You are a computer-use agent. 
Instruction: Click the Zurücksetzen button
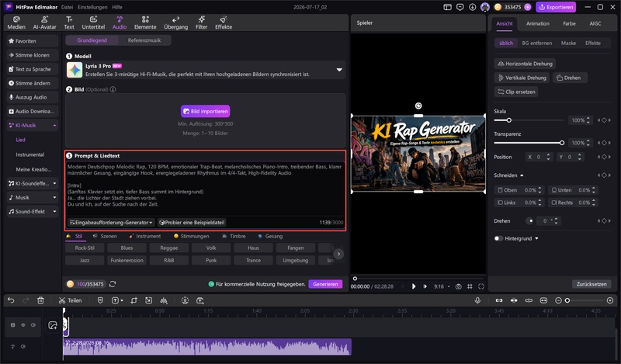coord(592,284)
